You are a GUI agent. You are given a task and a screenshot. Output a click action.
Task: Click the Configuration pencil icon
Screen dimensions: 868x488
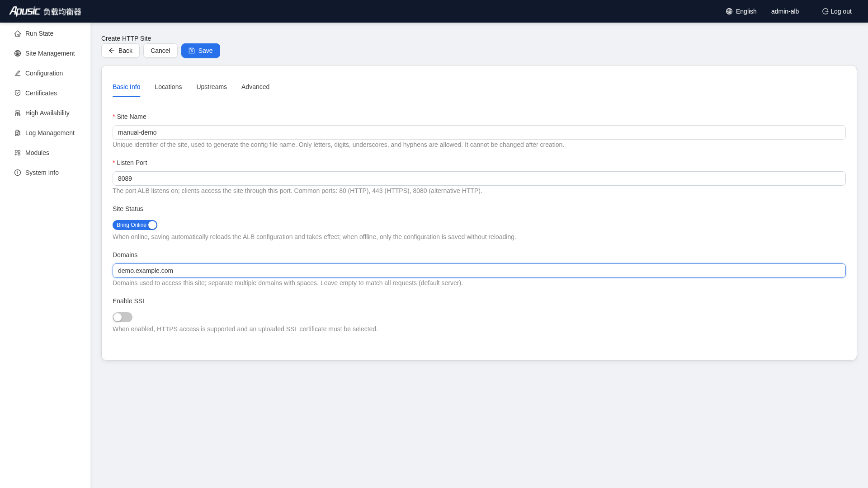18,73
